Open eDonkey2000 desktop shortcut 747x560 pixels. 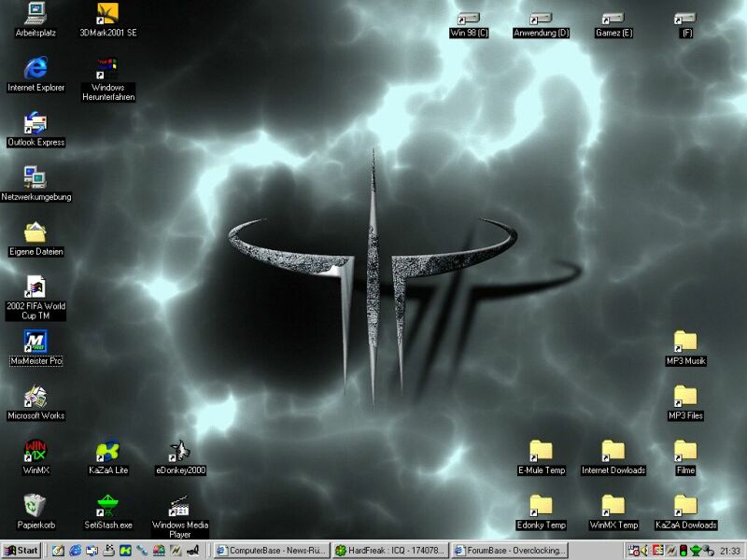180,457
